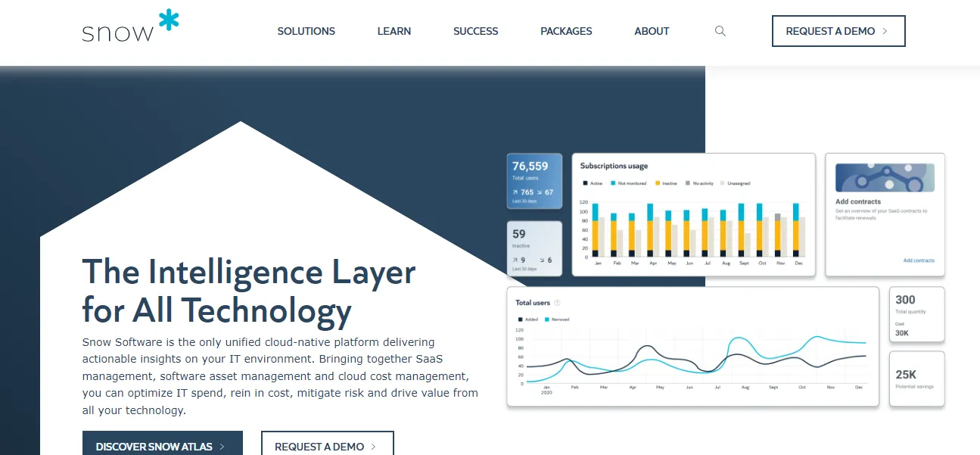Screen dimensions: 980x455
Task: Click the 59 Inactive card
Action: tap(534, 248)
